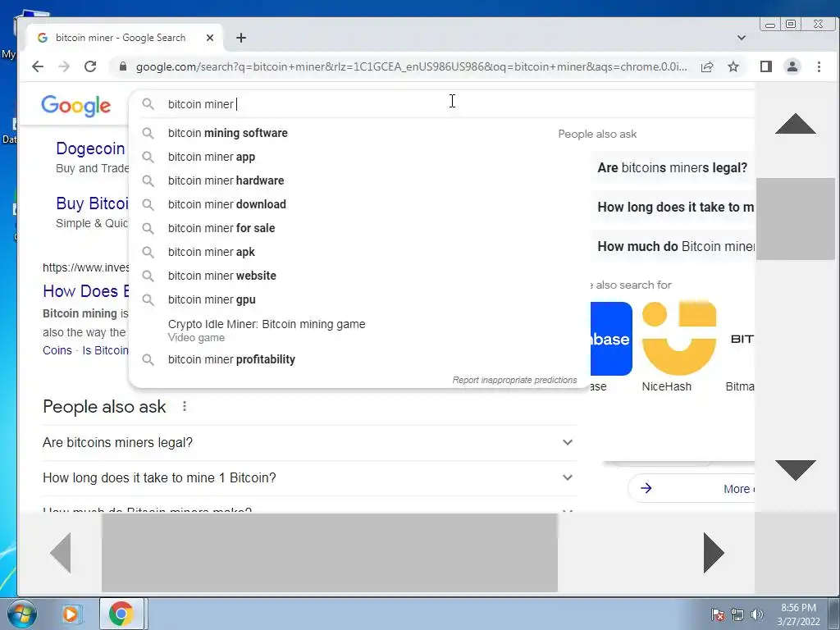Open the Chrome three-dot menu
Image resolution: width=840 pixels, height=630 pixels.
pyautogui.click(x=819, y=66)
